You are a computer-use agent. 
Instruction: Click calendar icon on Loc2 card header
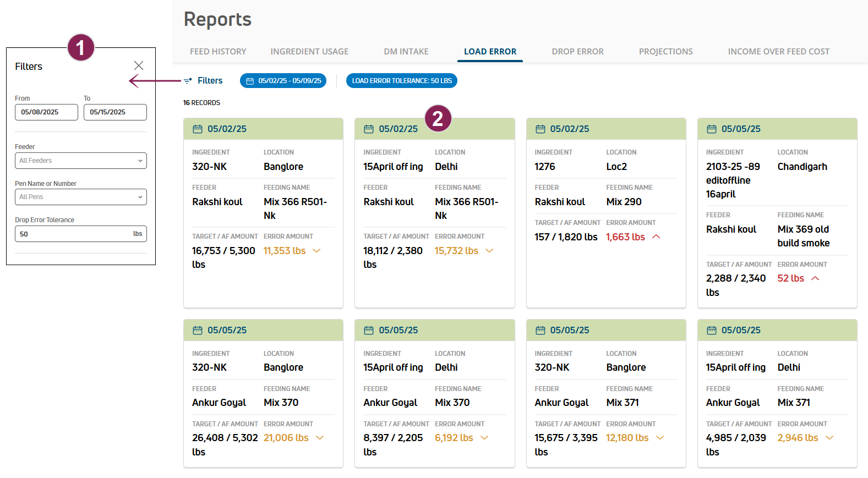tap(540, 129)
